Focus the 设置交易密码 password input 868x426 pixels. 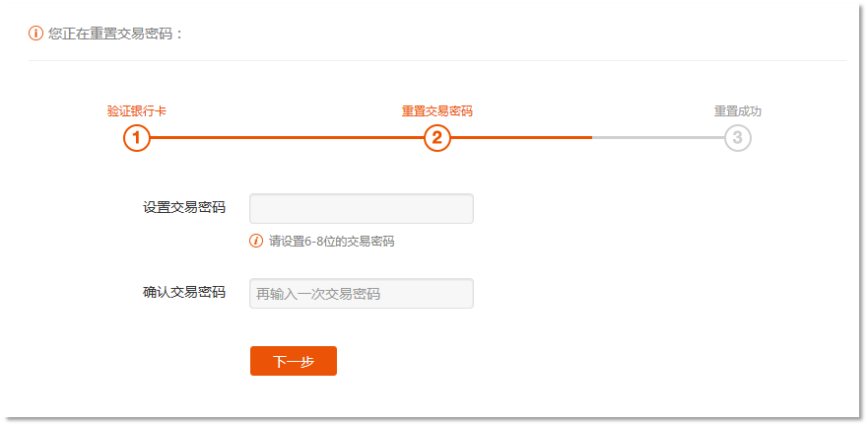(x=362, y=209)
